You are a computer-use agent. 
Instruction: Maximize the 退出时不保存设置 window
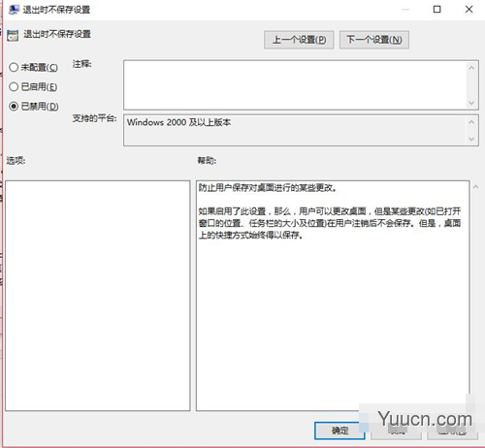pos(436,10)
